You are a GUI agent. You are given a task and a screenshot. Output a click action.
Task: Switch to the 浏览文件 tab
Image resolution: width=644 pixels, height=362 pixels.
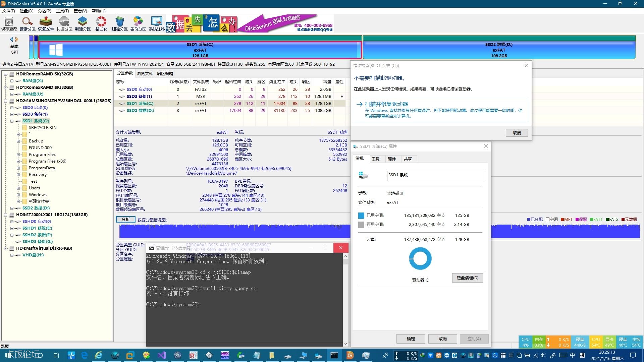[145, 74]
